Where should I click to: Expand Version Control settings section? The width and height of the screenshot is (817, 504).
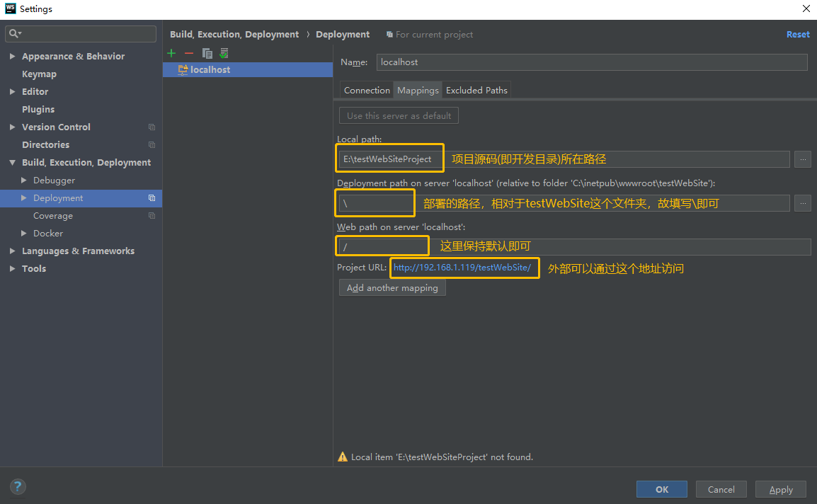(x=13, y=127)
